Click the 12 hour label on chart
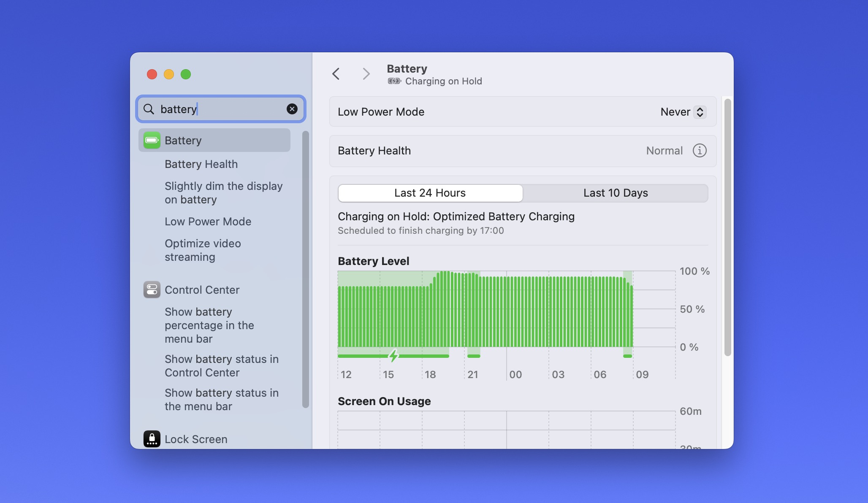The width and height of the screenshot is (868, 503). (x=346, y=375)
